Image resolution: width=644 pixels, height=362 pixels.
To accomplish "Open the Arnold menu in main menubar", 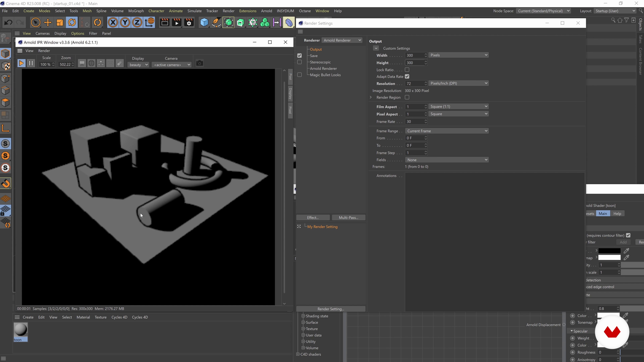I will pos(266,11).
